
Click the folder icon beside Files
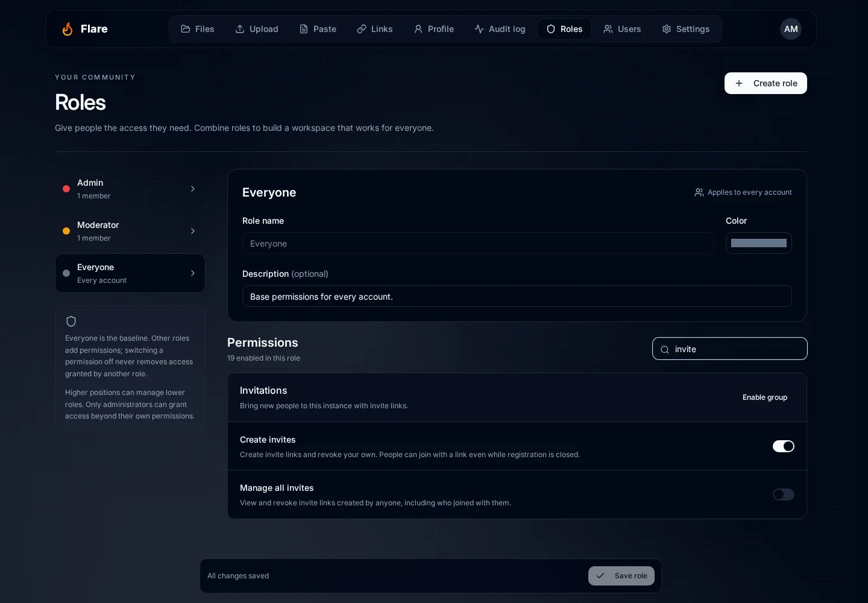point(186,29)
